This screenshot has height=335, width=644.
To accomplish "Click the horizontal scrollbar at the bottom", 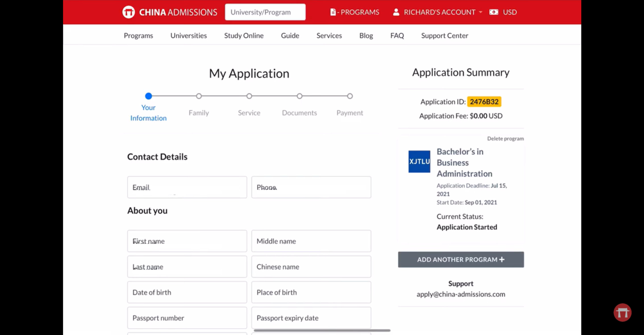I will [x=322, y=330].
